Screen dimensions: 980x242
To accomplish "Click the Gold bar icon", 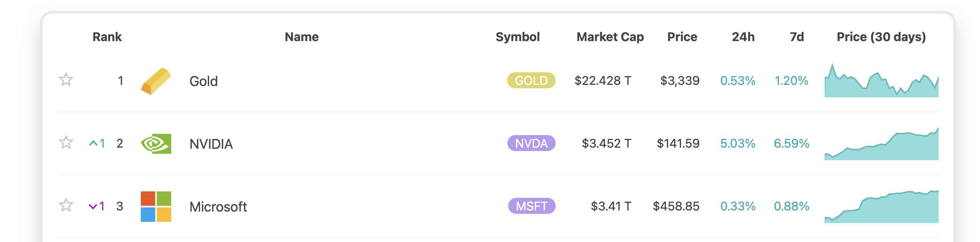I will [x=156, y=81].
